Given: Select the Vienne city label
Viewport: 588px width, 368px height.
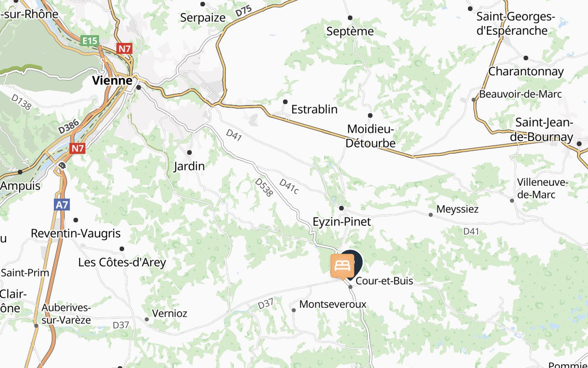Looking at the screenshot, I should click(x=112, y=81).
